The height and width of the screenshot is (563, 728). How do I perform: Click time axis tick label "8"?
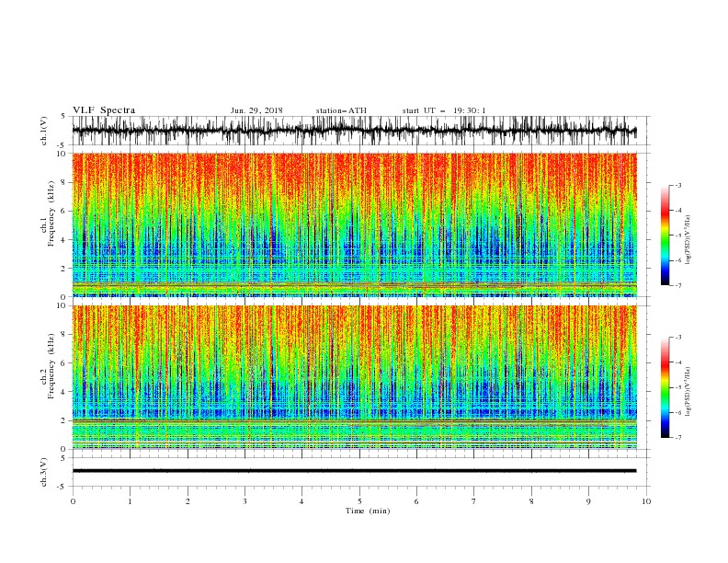coord(531,501)
